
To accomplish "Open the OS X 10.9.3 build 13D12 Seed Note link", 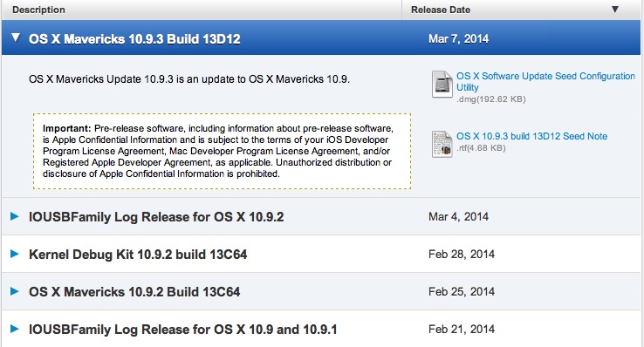I will coord(532,136).
